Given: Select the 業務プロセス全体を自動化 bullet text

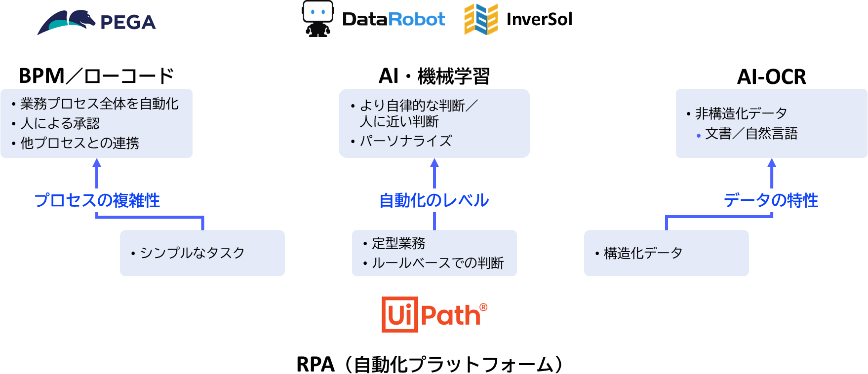Looking at the screenshot, I should pos(99,104).
